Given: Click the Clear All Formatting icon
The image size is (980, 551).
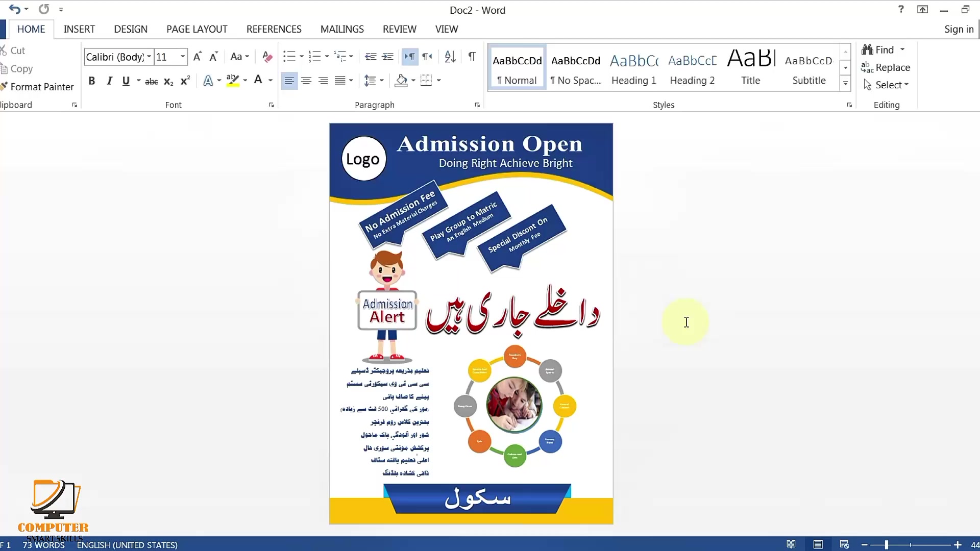Looking at the screenshot, I should pyautogui.click(x=267, y=57).
